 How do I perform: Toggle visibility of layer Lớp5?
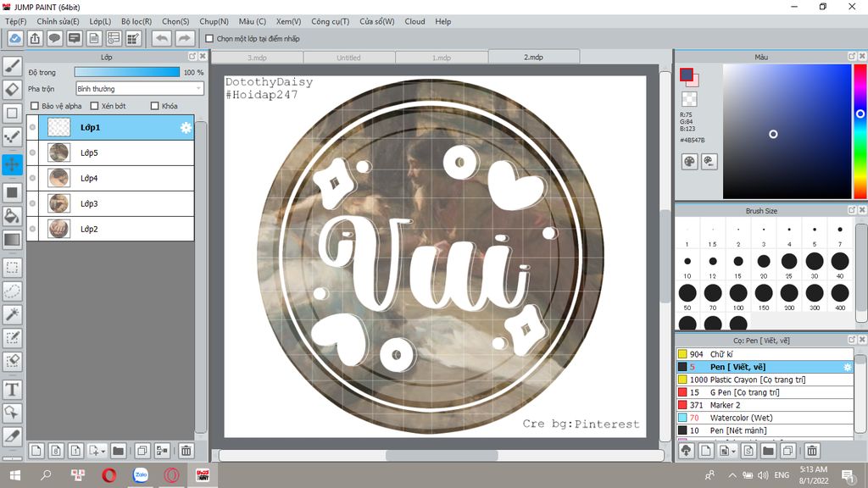pos(33,152)
